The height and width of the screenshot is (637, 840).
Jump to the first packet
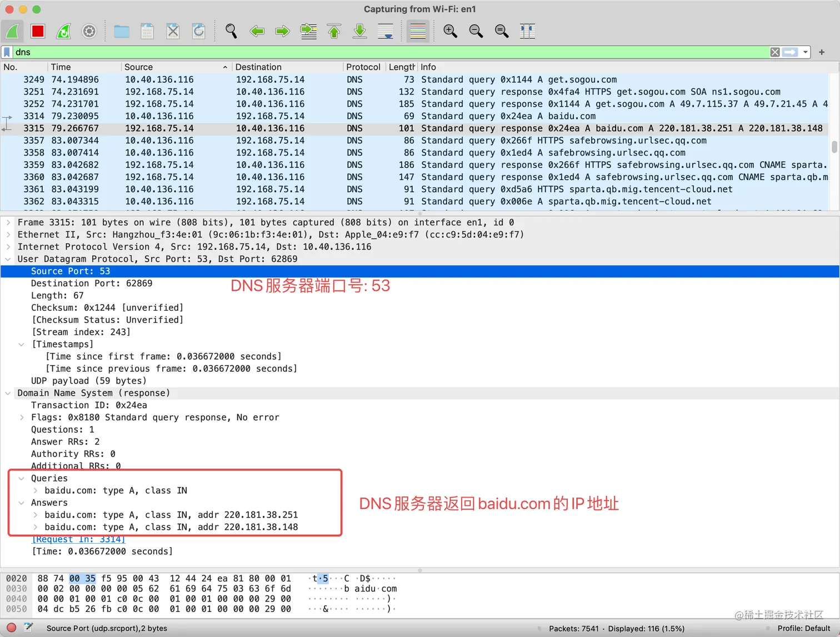click(334, 31)
